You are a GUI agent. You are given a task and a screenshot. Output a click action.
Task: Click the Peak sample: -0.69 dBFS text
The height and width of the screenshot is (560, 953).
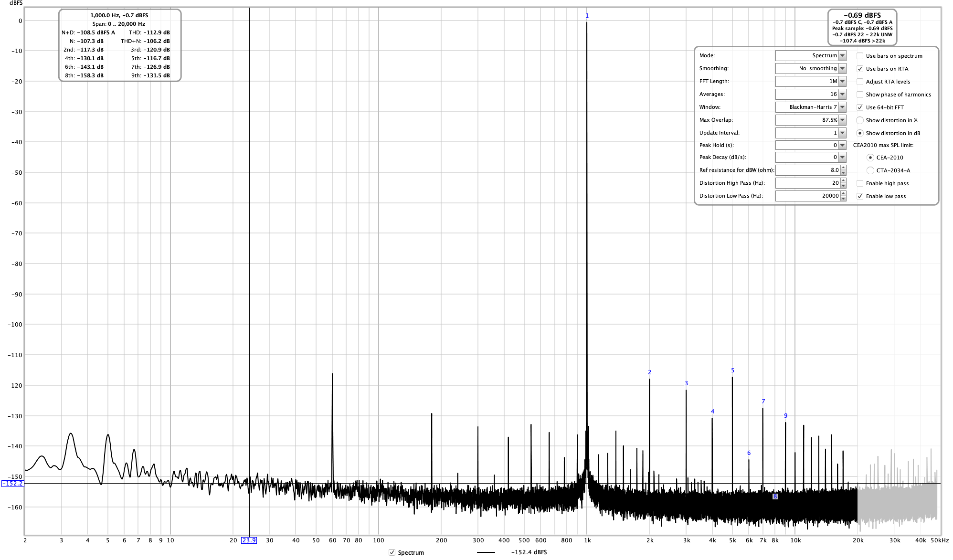click(x=862, y=28)
